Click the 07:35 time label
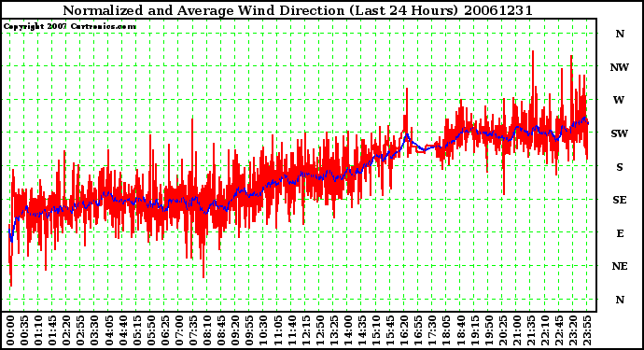644x350 pixels. [193, 330]
